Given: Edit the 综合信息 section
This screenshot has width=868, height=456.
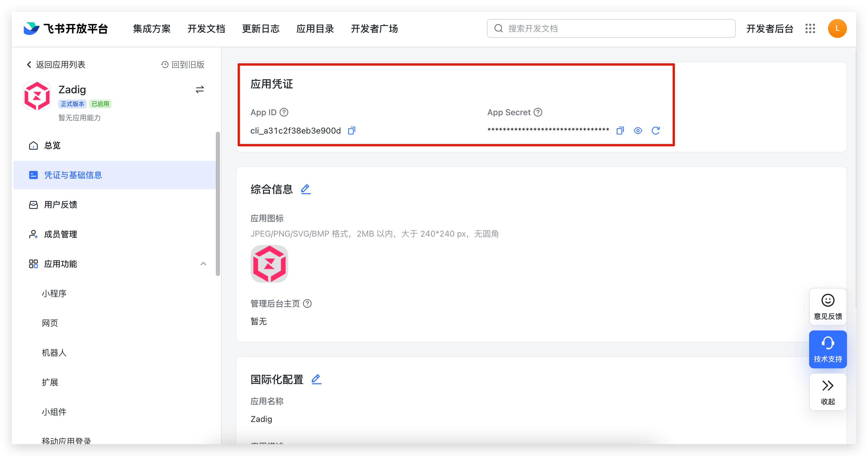Looking at the screenshot, I should tap(306, 189).
